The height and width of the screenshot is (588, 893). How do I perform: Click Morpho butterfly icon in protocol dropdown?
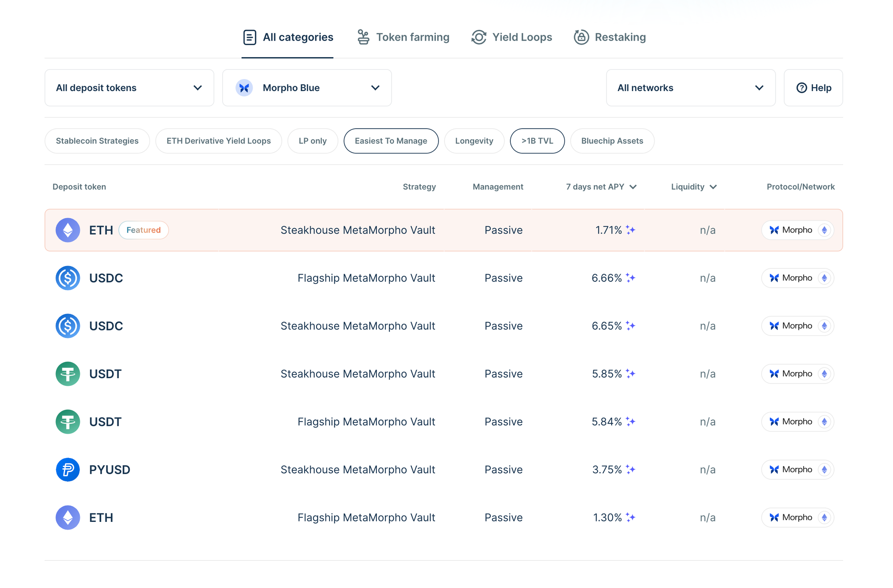pos(244,88)
